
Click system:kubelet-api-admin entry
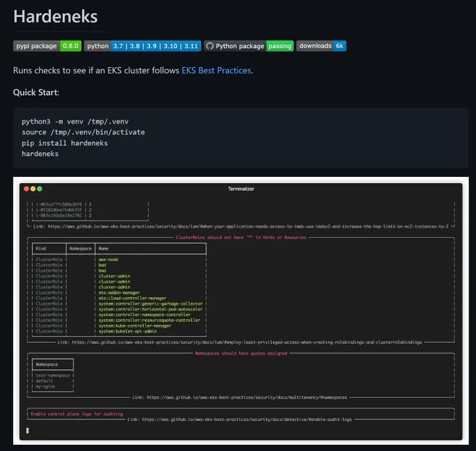(x=127, y=331)
